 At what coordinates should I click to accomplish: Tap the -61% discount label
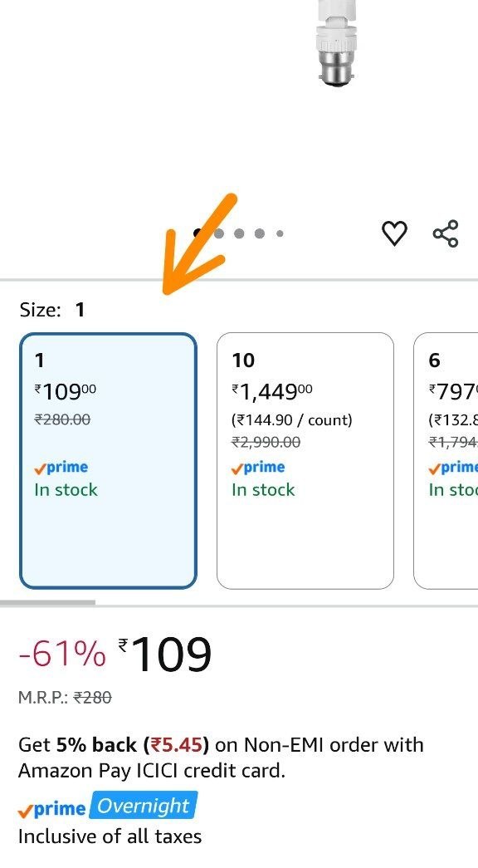[62, 654]
